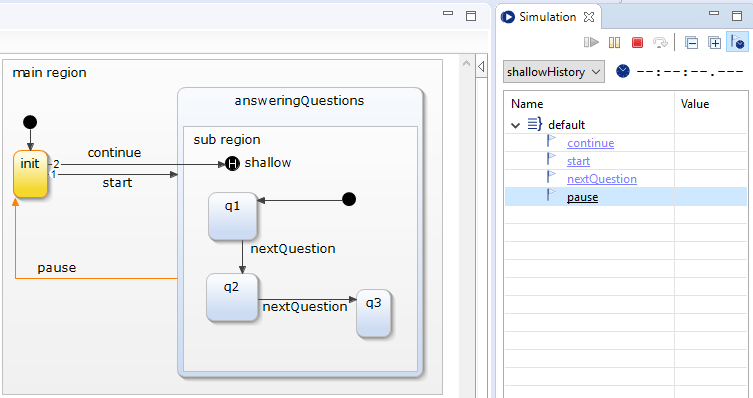
Task: Click the flag icon beside start
Action: (551, 159)
